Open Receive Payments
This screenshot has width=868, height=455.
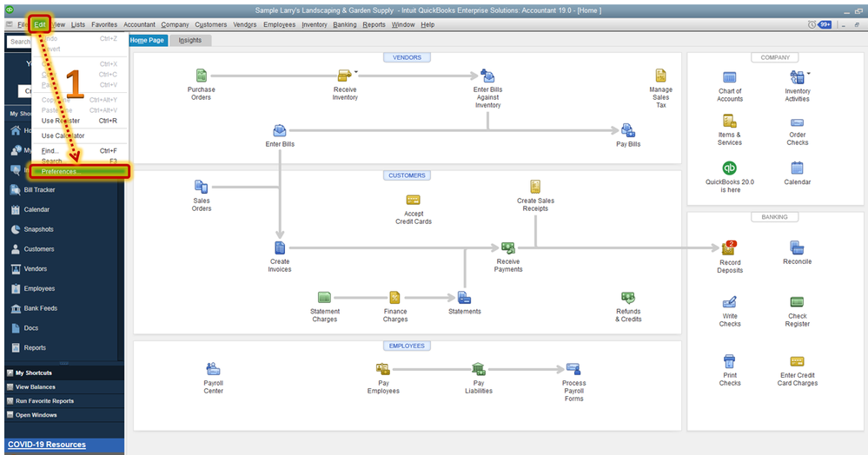[507, 248]
